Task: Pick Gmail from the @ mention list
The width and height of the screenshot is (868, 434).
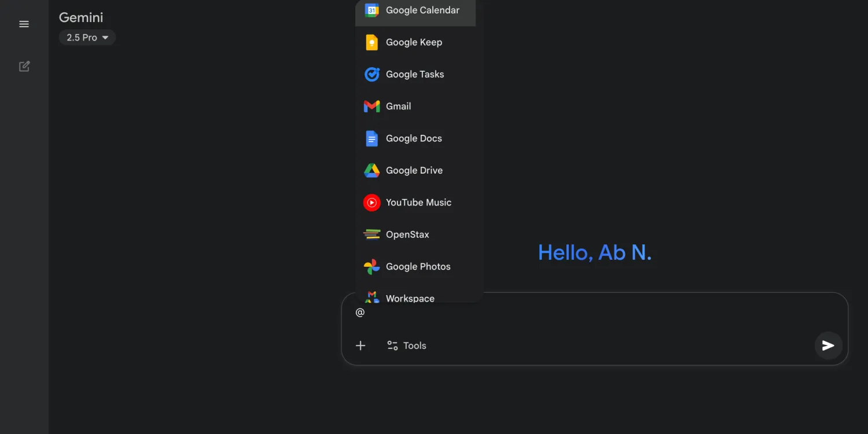Action: pos(398,106)
